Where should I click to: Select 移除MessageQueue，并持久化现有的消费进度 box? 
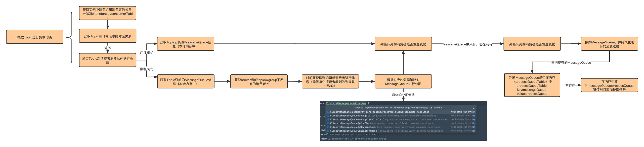[610, 44]
